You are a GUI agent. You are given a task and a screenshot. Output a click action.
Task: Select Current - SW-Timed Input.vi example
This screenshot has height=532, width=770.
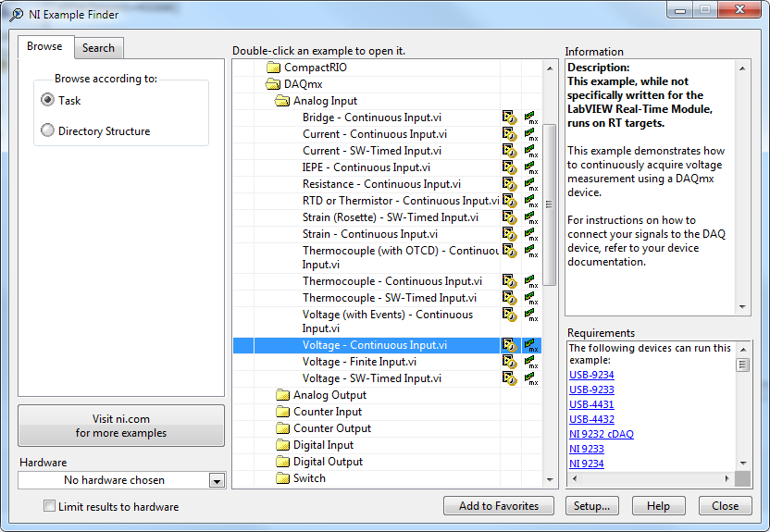pyautogui.click(x=372, y=151)
